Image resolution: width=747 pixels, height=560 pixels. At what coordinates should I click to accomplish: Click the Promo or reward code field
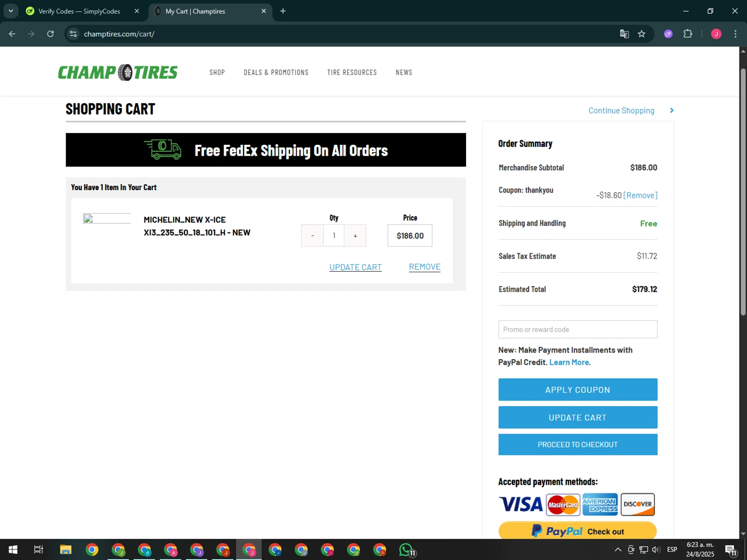coord(578,330)
